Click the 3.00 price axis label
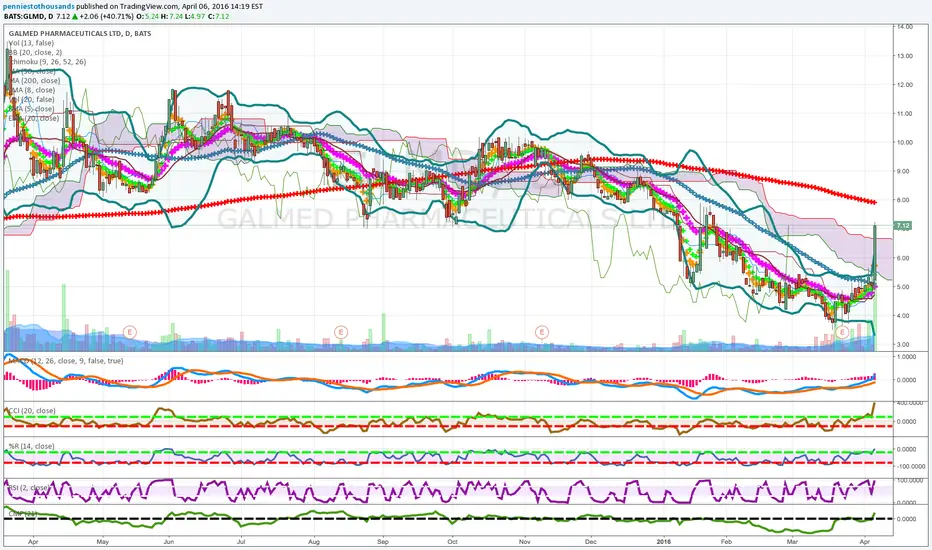932x550 pixels. 905,345
